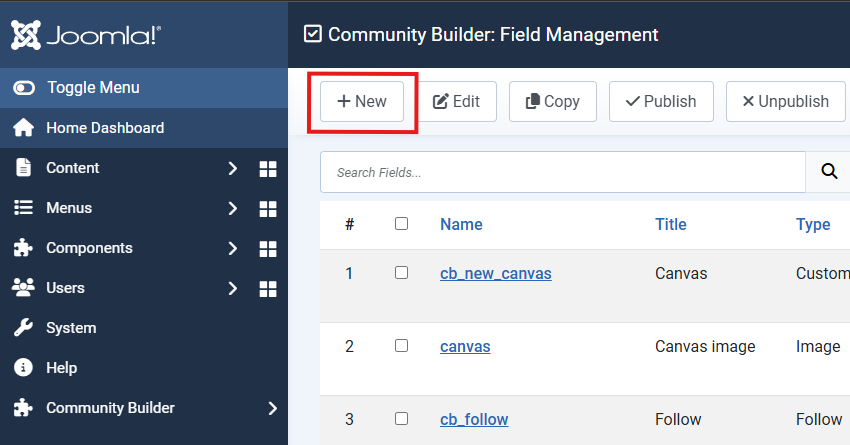850x445 pixels.
Task: Click the search magnifier button
Action: click(x=829, y=172)
